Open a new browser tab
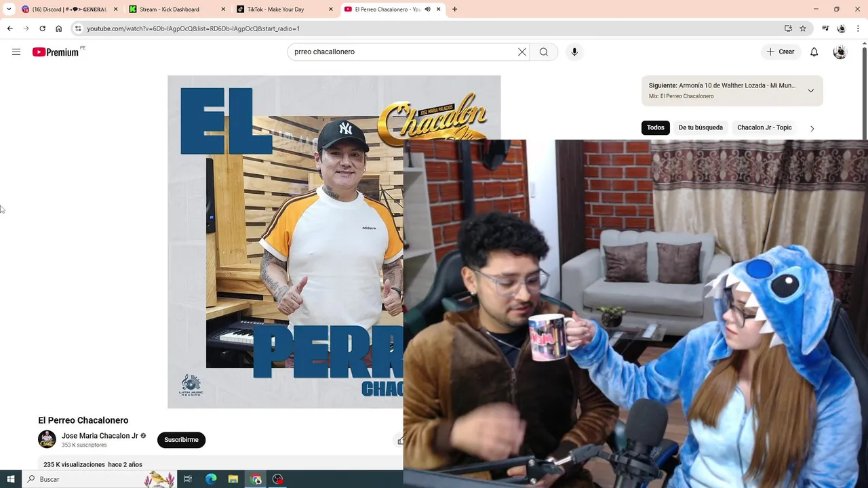Viewport: 868px width, 488px height. 454,9
